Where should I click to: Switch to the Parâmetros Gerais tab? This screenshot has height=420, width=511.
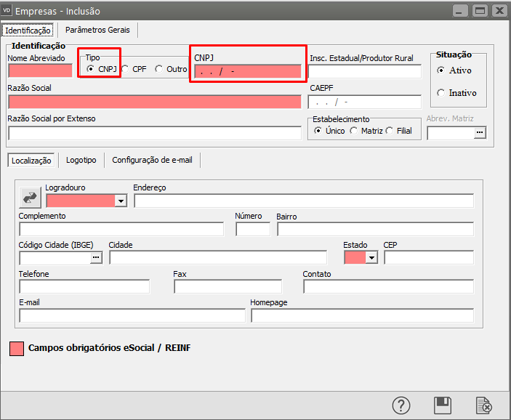point(97,31)
